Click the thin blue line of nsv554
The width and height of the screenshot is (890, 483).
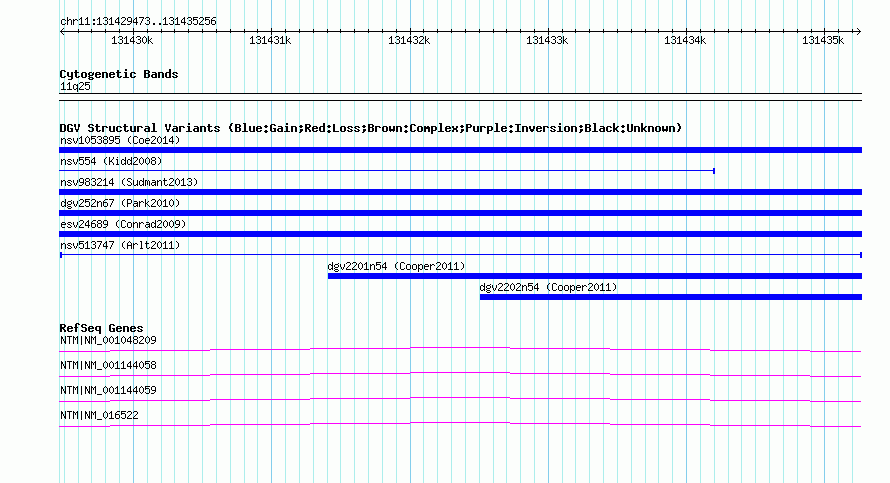pyautogui.click(x=387, y=171)
